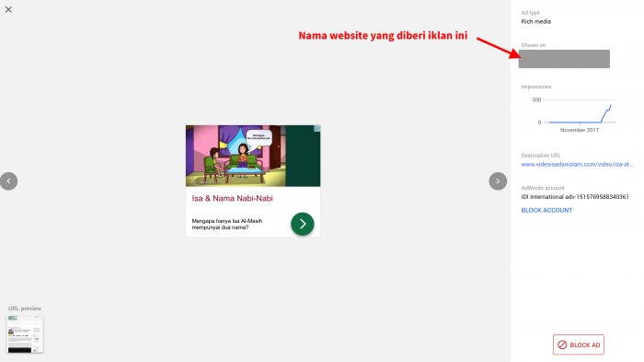644x362 pixels.
Task: Go to the previous ad
Action: coord(8,181)
